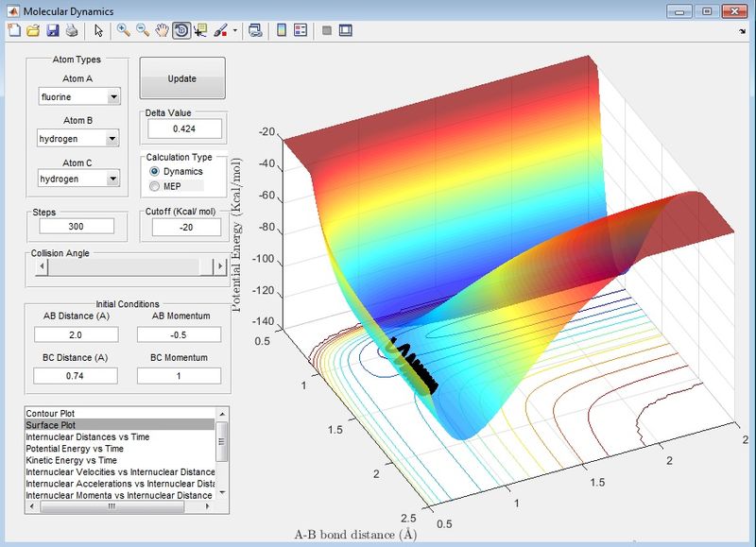Click the Insert Colorbar toolbar icon
This screenshot has height=547, width=756.
(x=282, y=31)
